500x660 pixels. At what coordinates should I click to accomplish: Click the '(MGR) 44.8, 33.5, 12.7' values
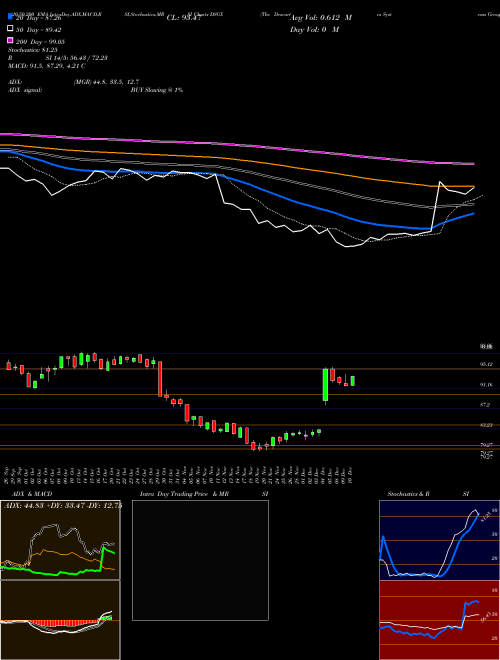pyautogui.click(x=106, y=82)
